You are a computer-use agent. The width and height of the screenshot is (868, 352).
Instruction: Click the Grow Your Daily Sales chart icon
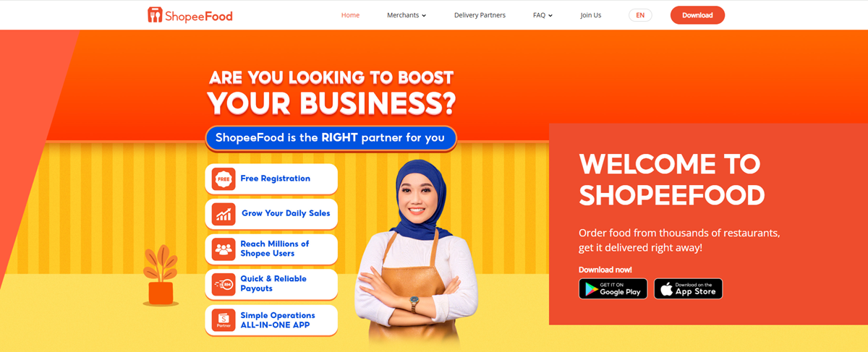pyautogui.click(x=224, y=214)
